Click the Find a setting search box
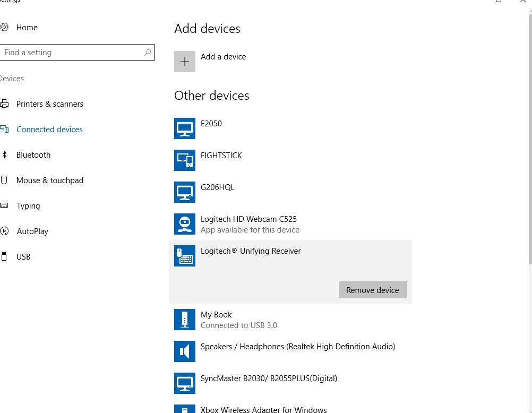The height and width of the screenshot is (413, 532). coord(72,53)
